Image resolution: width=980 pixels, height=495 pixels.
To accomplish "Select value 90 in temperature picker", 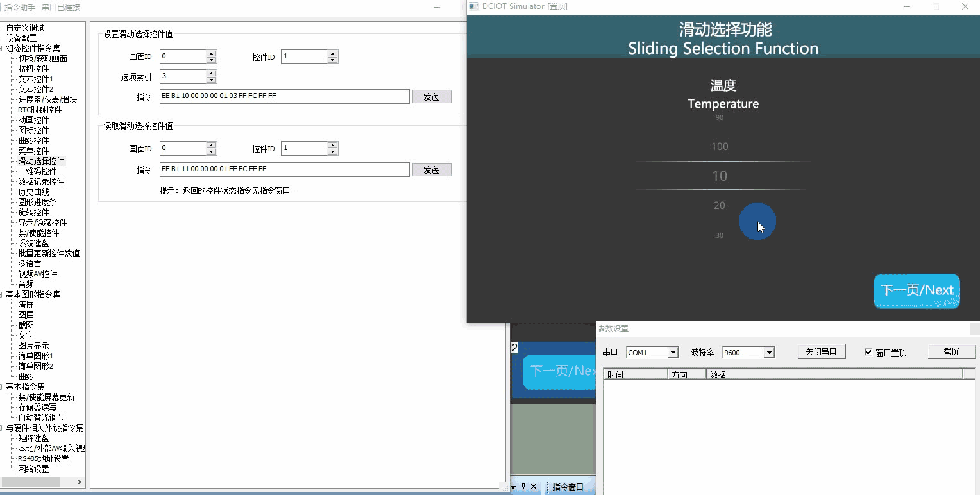I will (x=720, y=118).
